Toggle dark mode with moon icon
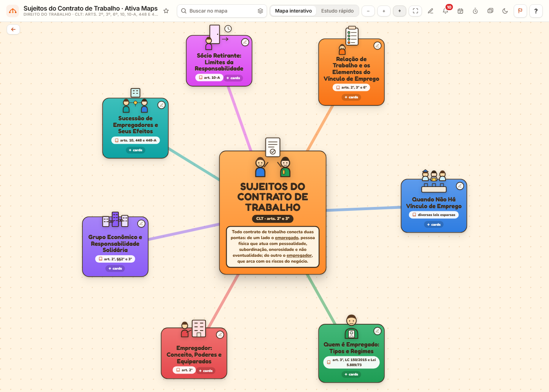Image resolution: width=549 pixels, height=392 pixels. pyautogui.click(x=505, y=11)
